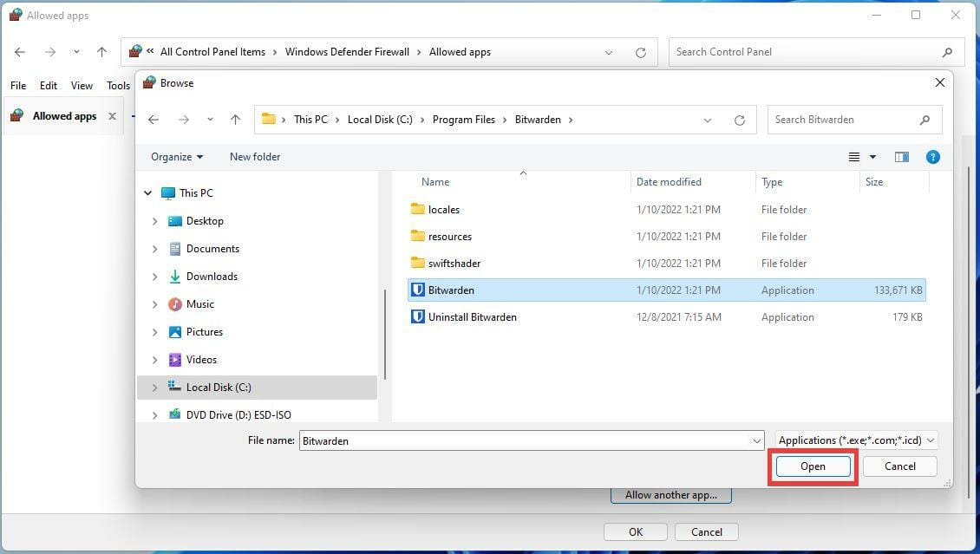Image resolution: width=980 pixels, height=554 pixels.
Task: Click the search magnifier in Search Bitwarden box
Action: (925, 120)
